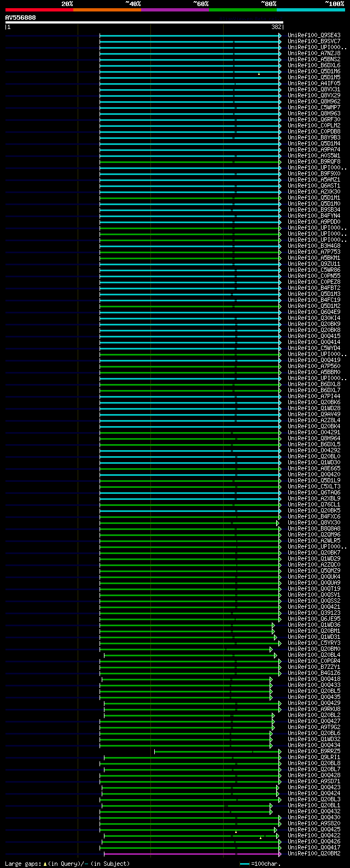The height and width of the screenshot is (868, 350).
Task: Select label UniRef100_A9T9G2
Action: 314,727
